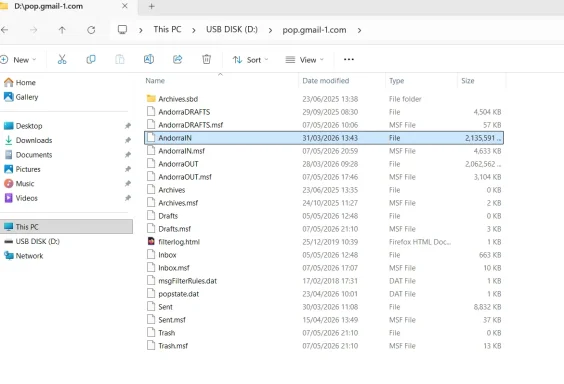Click the Paste clipboard icon
The width and height of the screenshot is (564, 384).
click(x=120, y=59)
